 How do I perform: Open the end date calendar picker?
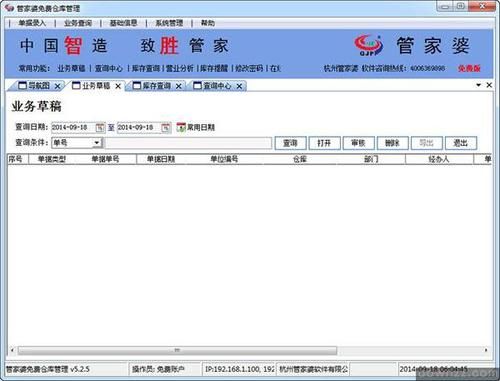[166, 127]
